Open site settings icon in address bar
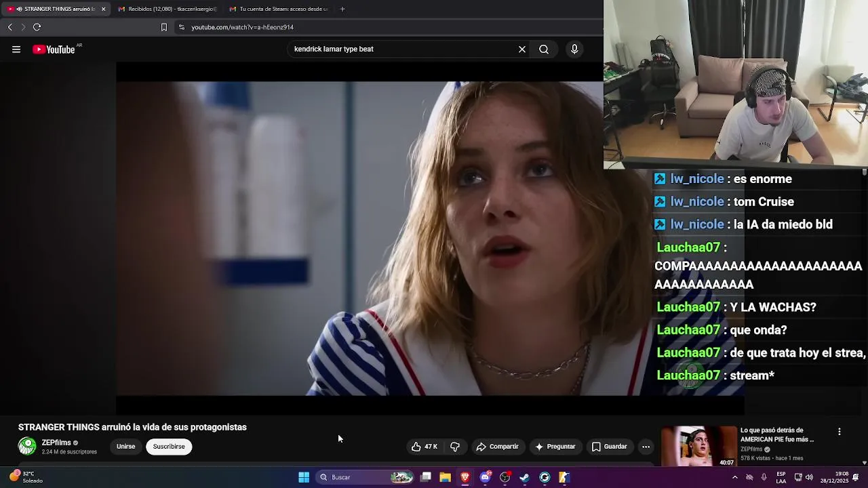Image resolution: width=868 pixels, height=488 pixels. pos(181,27)
